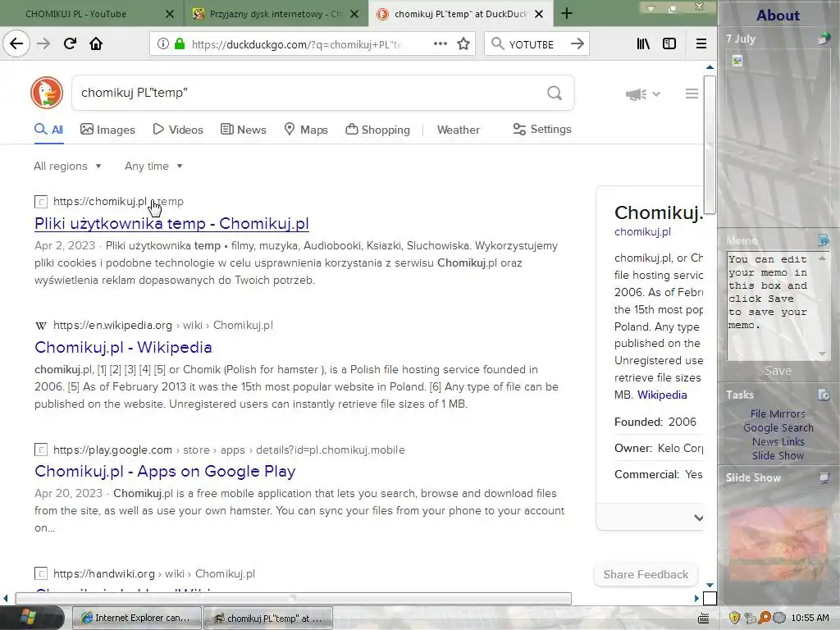The height and width of the screenshot is (630, 840).
Task: Click the Slide Show panel icon
Action: 824,477
